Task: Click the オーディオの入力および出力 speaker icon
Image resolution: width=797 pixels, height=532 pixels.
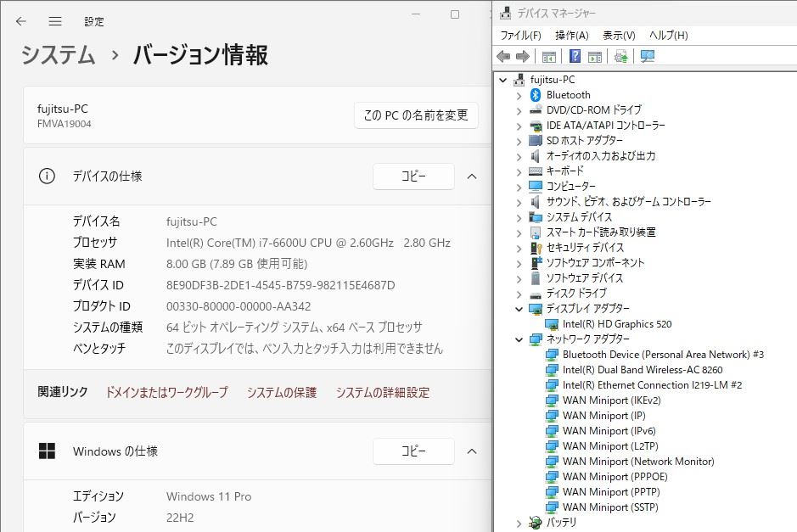Action: [536, 156]
